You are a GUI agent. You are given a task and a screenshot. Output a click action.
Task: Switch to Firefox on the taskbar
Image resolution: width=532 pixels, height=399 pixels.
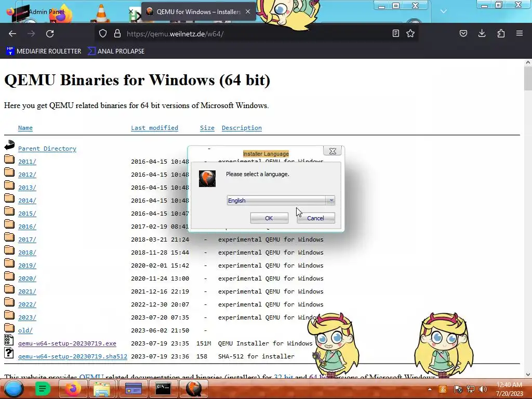[73, 389]
